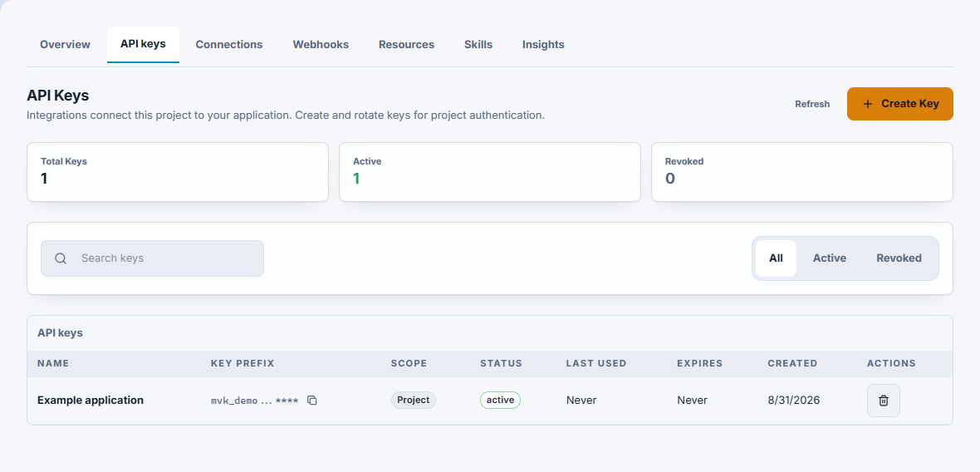980x472 pixels.
Task: Click the NAME column header
Action: (53, 363)
